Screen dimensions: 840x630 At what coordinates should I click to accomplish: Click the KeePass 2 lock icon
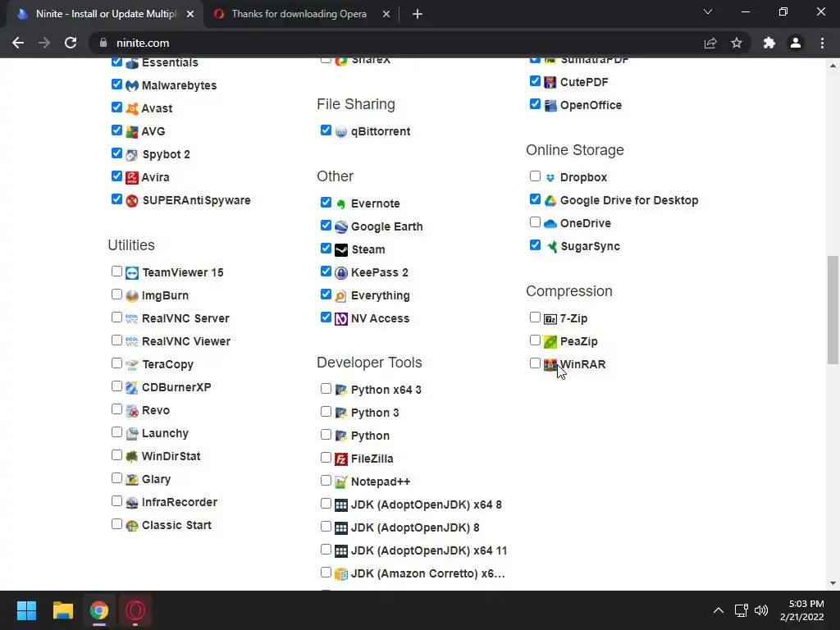(341, 272)
